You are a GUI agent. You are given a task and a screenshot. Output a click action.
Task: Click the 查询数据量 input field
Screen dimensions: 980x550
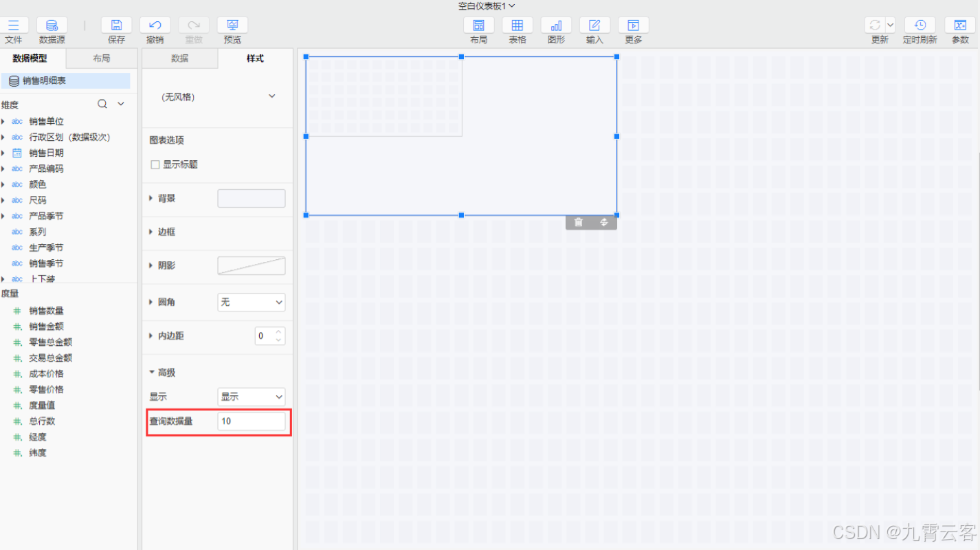coord(252,421)
